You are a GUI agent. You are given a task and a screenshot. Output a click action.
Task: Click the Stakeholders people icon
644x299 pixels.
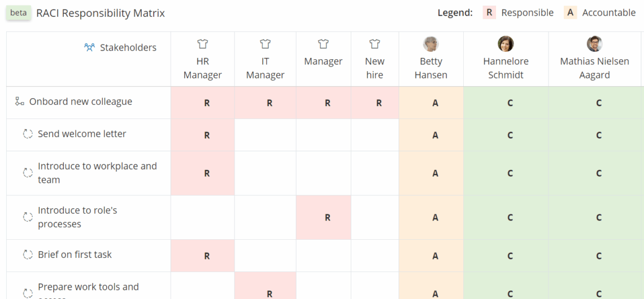pyautogui.click(x=89, y=47)
